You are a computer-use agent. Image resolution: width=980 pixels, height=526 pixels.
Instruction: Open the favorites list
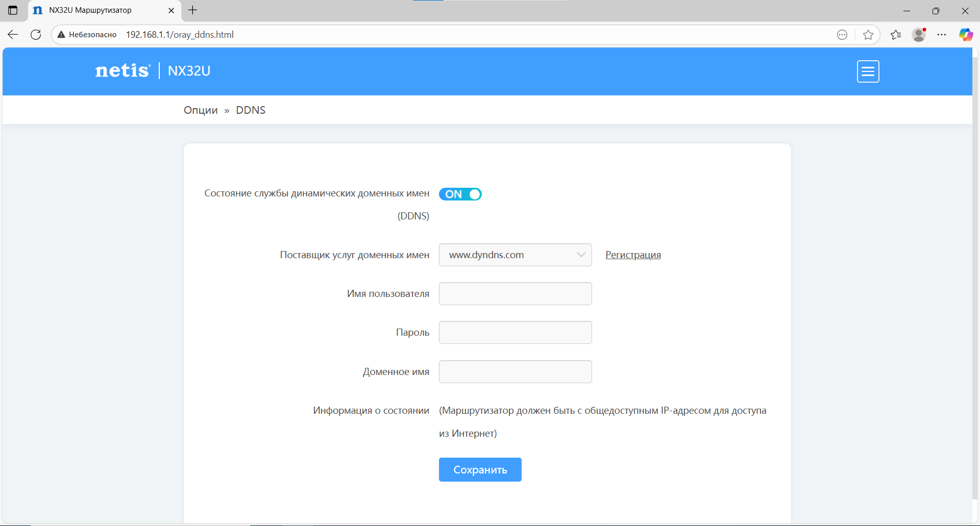pos(896,35)
